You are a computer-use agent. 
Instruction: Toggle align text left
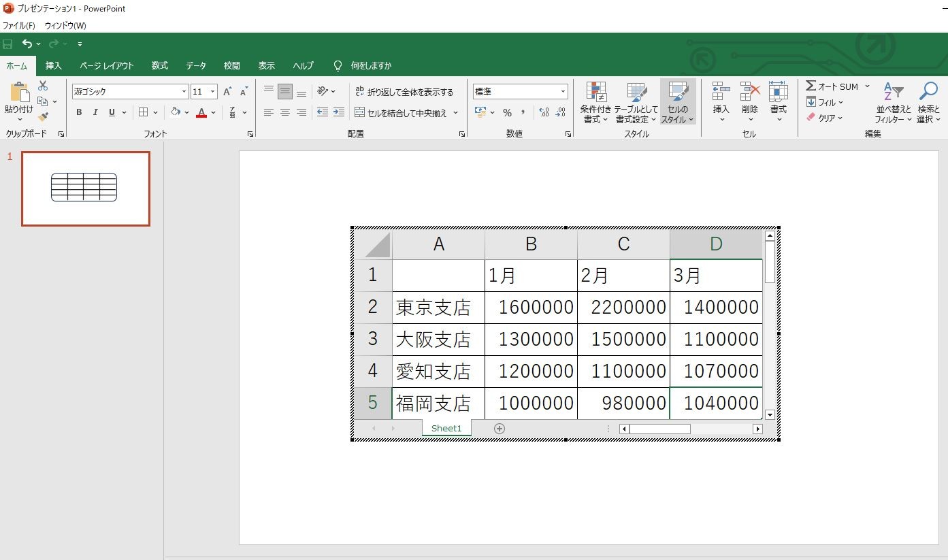[268, 112]
